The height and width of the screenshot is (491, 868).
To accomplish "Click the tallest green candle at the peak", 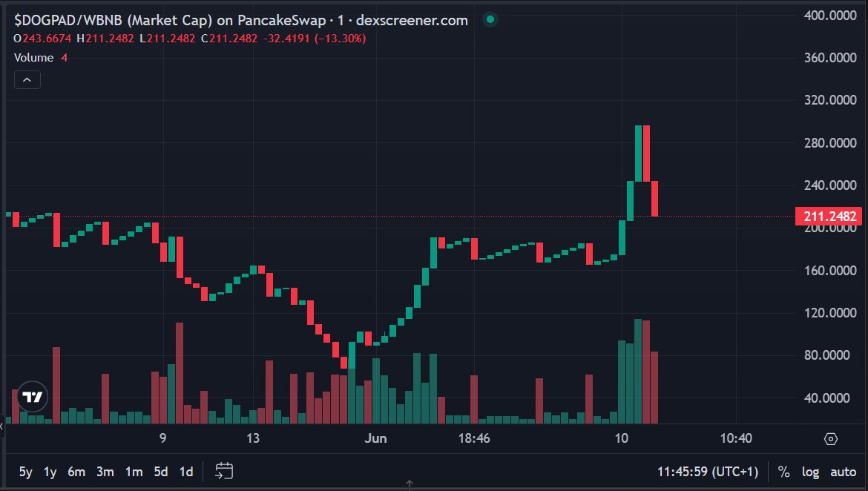I will pyautogui.click(x=638, y=154).
